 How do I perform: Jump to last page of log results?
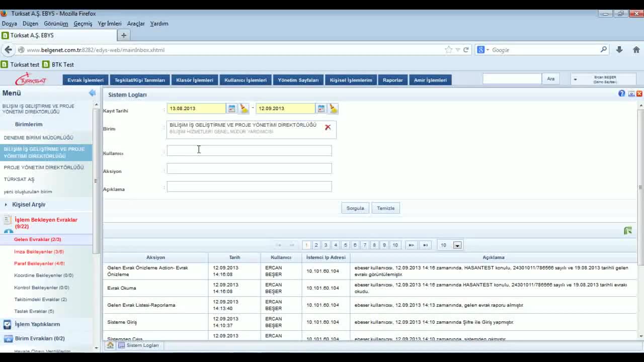point(426,245)
